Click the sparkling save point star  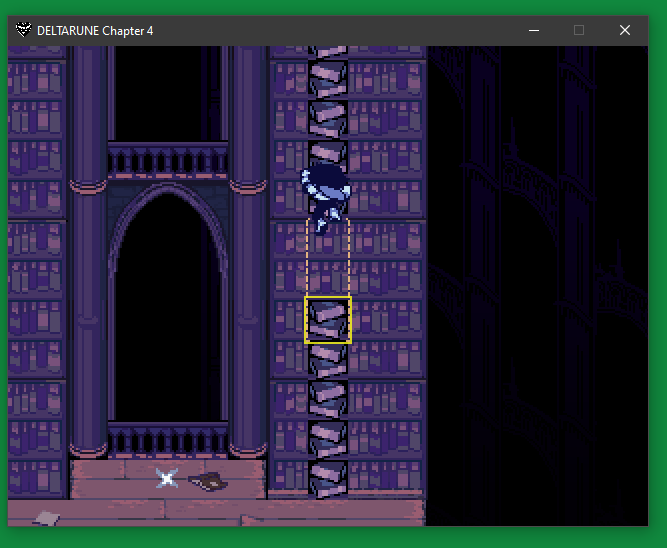(167, 478)
